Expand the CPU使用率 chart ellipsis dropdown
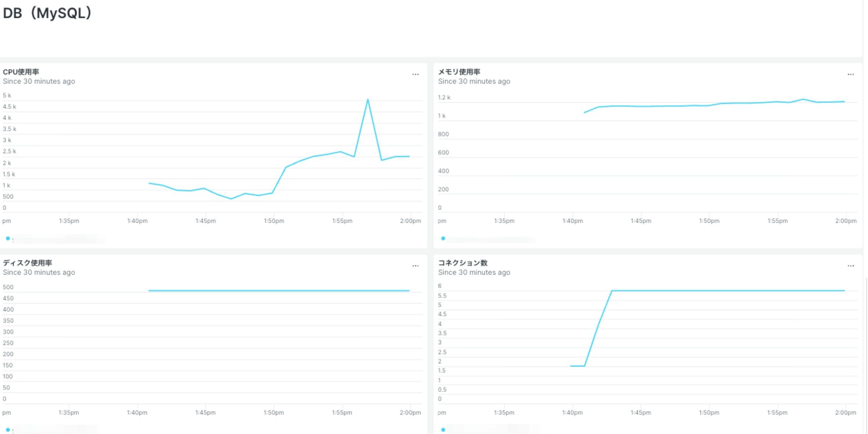The image size is (868, 434). tap(415, 74)
